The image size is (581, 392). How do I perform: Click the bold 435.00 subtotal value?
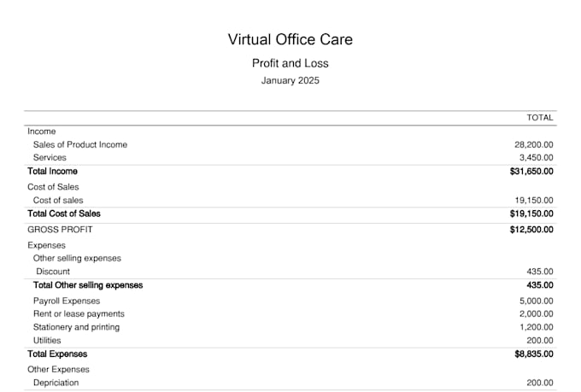(540, 285)
